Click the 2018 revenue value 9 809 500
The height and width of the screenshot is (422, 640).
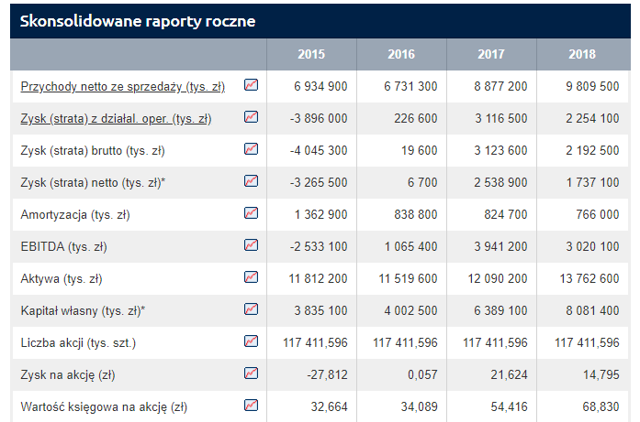(x=592, y=86)
